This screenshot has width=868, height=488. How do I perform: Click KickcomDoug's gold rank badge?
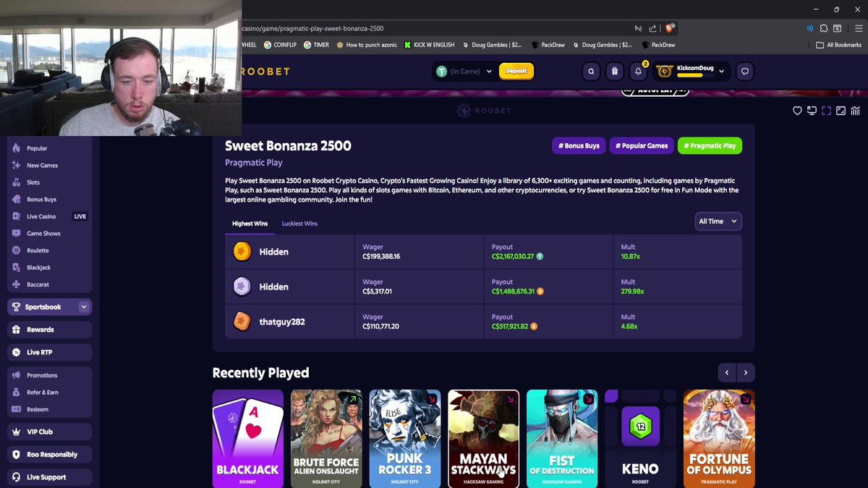(663, 71)
